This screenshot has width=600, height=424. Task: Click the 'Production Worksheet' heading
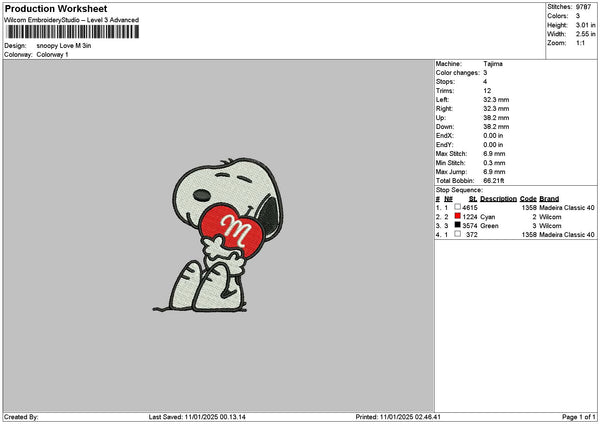click(x=56, y=8)
